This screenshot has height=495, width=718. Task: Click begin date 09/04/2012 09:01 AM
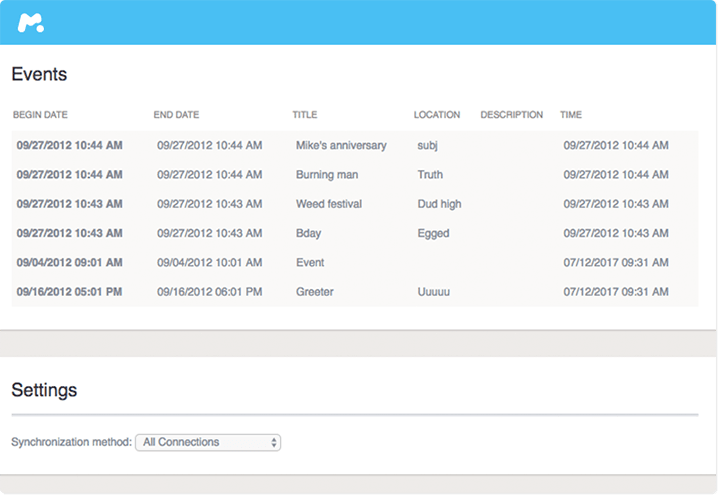pos(70,263)
